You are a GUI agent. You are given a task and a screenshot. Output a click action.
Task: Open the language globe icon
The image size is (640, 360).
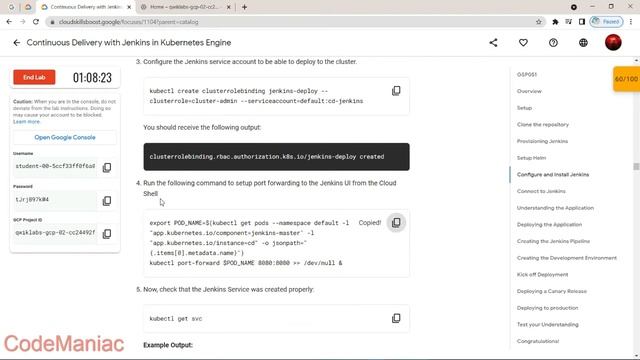point(583,42)
